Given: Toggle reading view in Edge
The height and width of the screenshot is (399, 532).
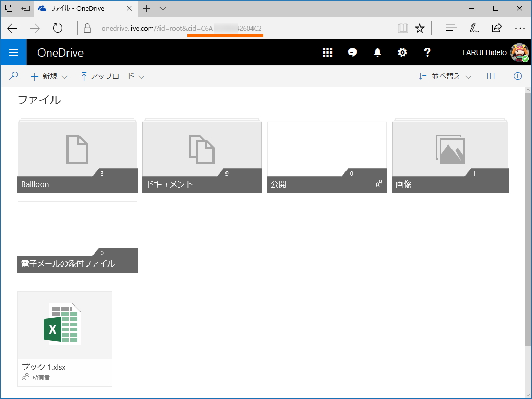Looking at the screenshot, I should [403, 28].
